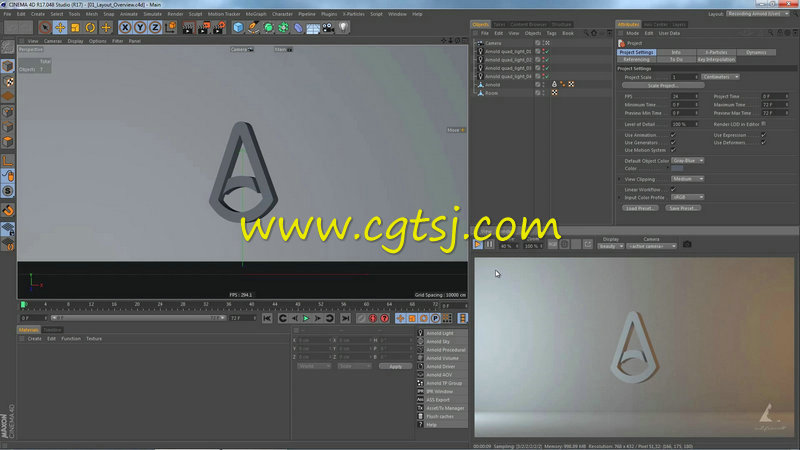Viewport: 800px width, 450px height.
Task: Click the green generator object icon
Action: pyautogui.click(x=268, y=28)
